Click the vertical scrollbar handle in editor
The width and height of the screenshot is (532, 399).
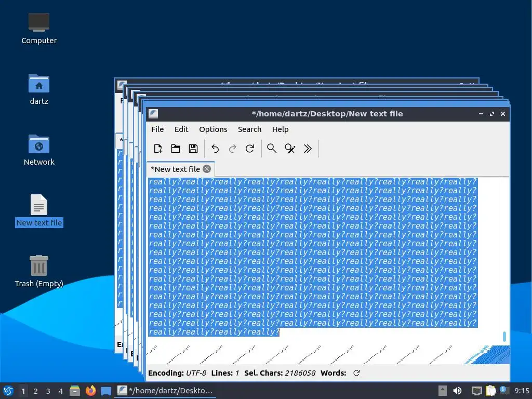click(x=504, y=337)
